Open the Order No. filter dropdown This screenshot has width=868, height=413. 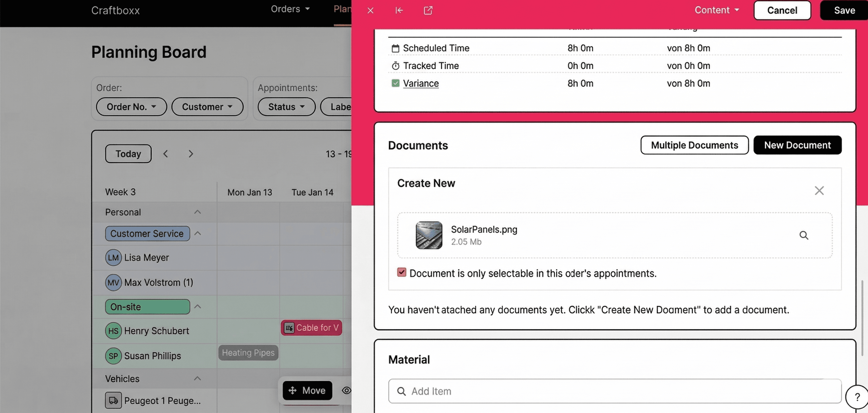point(131,107)
